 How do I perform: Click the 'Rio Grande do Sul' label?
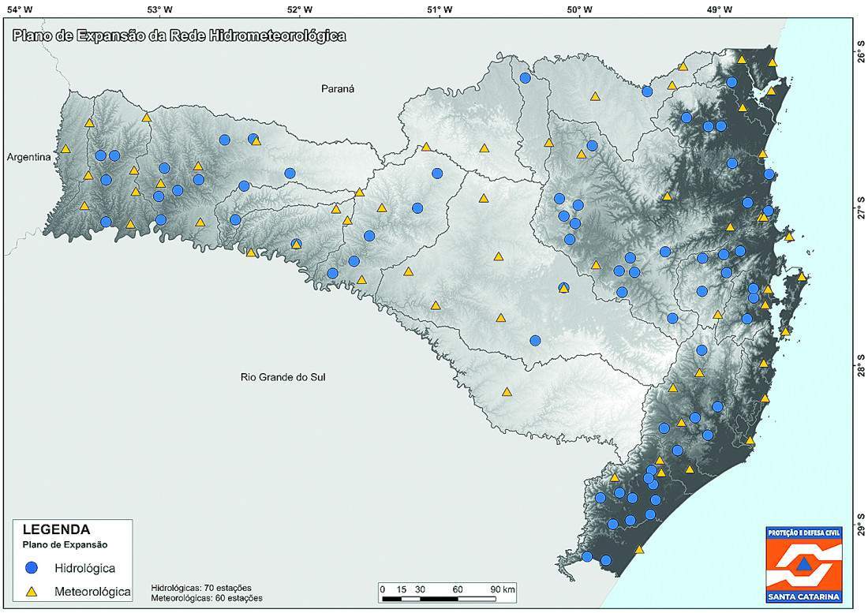(283, 377)
